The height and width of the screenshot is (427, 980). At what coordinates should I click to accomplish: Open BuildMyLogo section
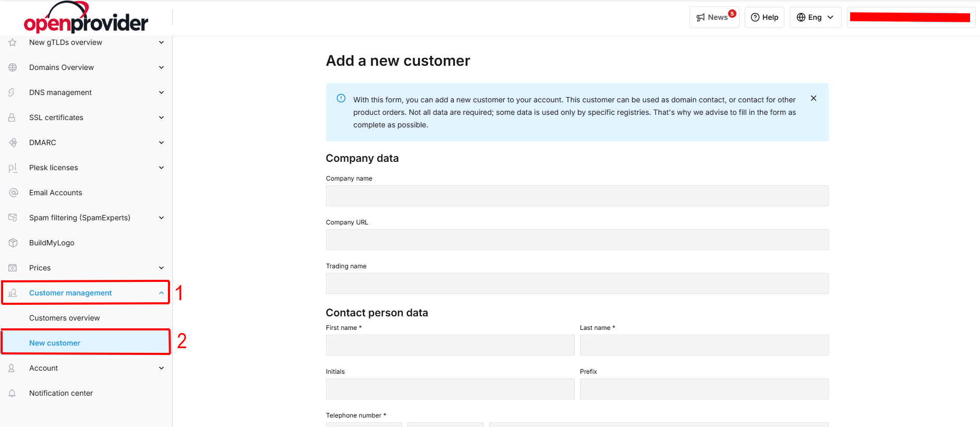(52, 243)
